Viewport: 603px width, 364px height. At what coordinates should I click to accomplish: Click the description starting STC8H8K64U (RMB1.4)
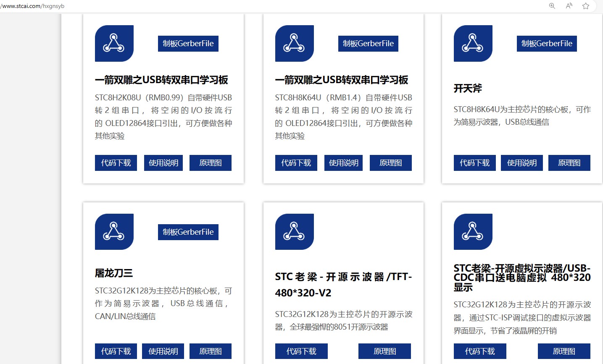tap(344, 117)
